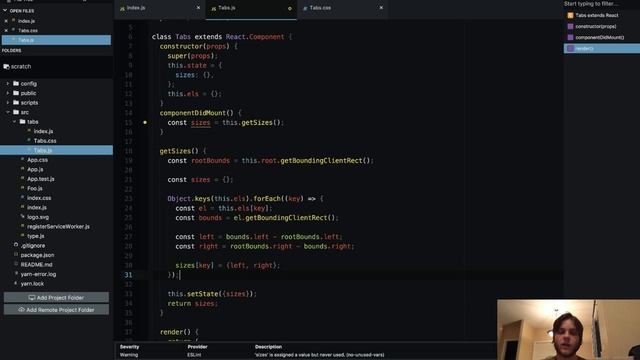Close the index.js editor tab
The height and width of the screenshot is (360, 640).
tap(198, 8)
